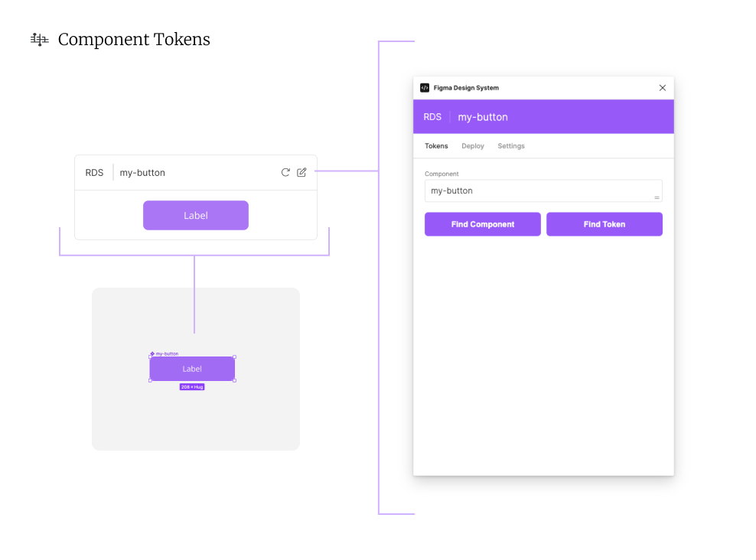This screenshot has height=560, width=756.
Task: Click the Component field label
Action: coord(442,174)
